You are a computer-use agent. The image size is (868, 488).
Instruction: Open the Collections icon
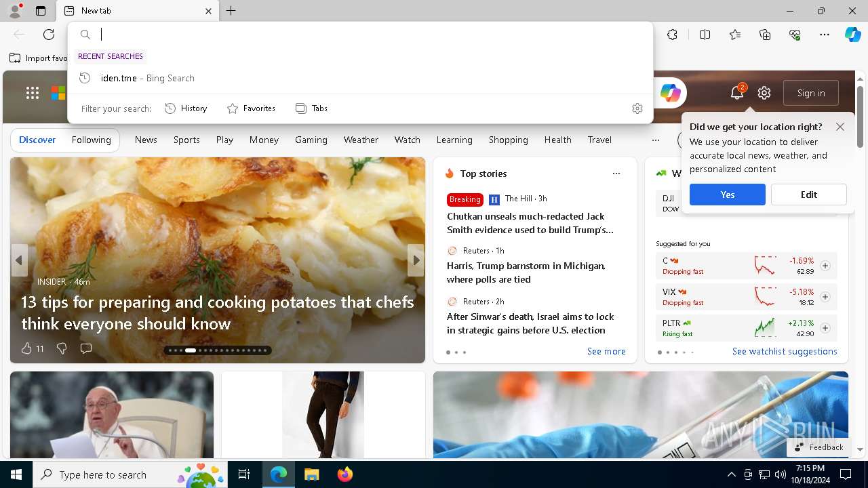765,35
